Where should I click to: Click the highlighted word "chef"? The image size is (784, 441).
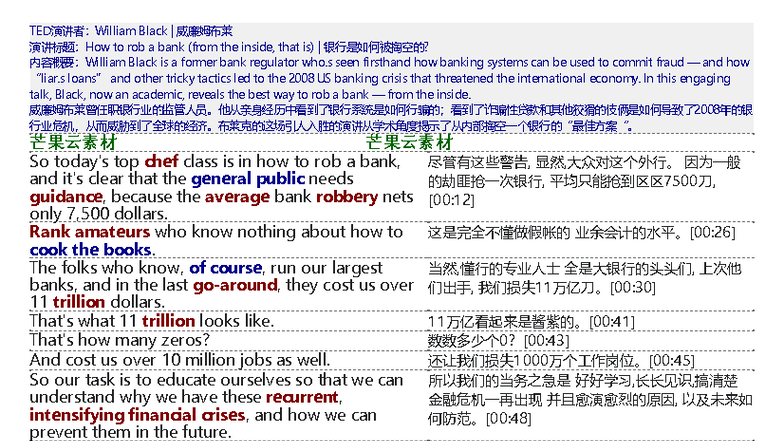click(162, 161)
